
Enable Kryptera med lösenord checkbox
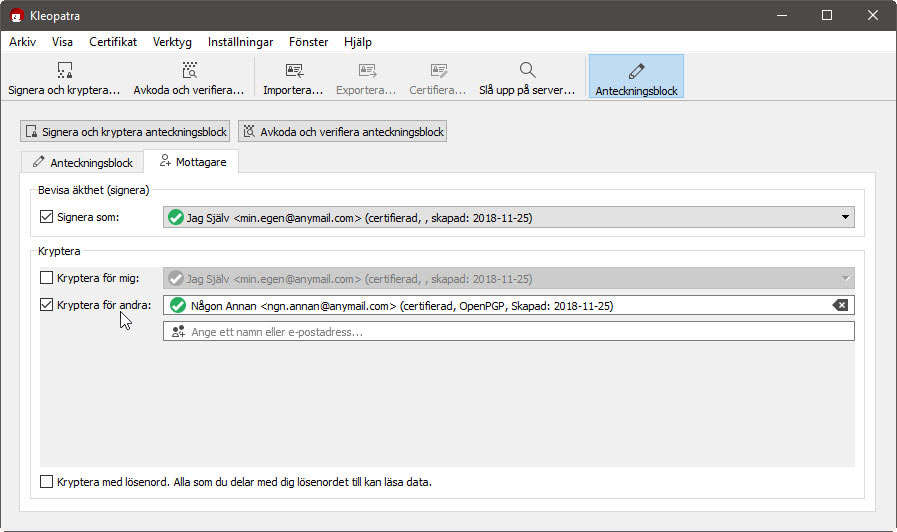coord(46,482)
